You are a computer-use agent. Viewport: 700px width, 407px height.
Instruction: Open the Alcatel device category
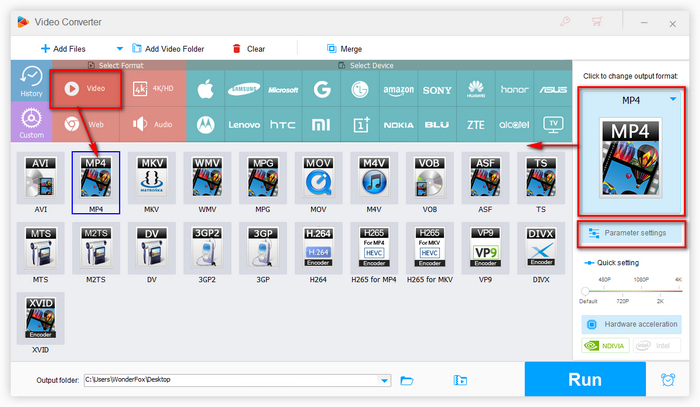(x=514, y=125)
